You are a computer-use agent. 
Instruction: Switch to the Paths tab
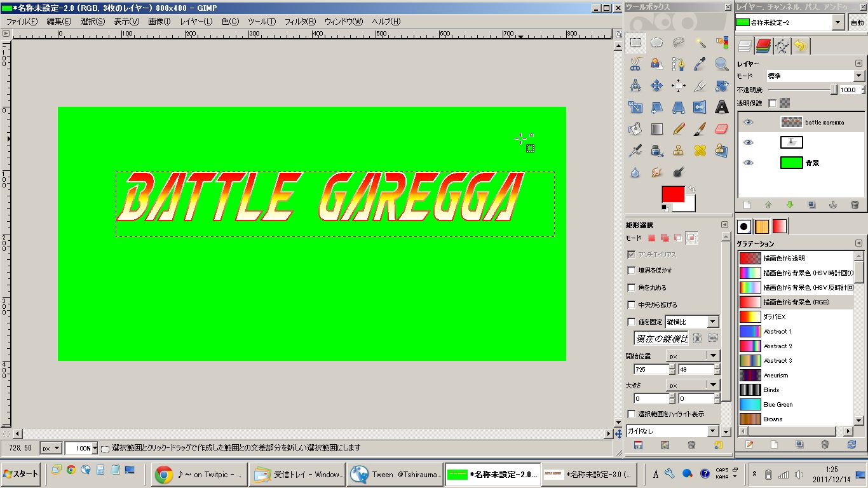pos(782,46)
